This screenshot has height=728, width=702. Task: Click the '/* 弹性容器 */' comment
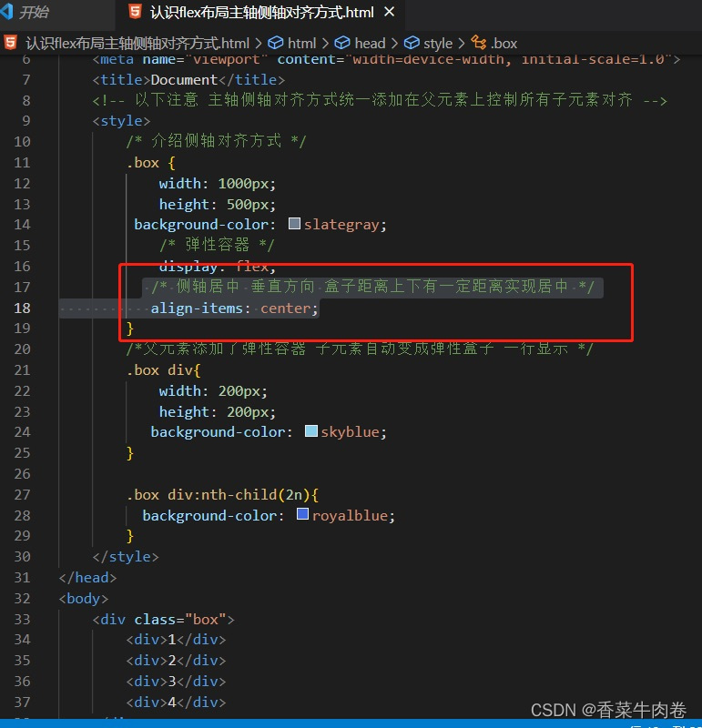217,245
